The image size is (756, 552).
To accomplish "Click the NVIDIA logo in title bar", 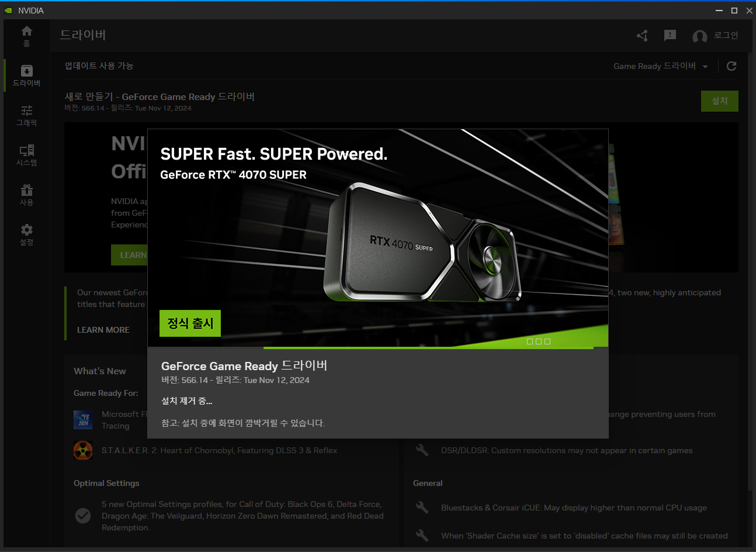I will click(x=8, y=11).
